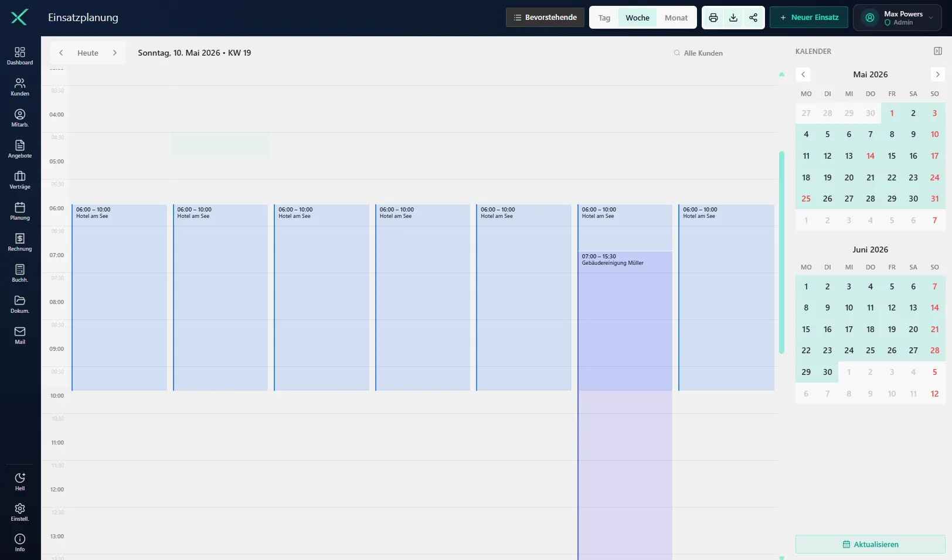Image resolution: width=952 pixels, height=560 pixels.
Task: Click the 13:00 time label
Action: [57, 537]
